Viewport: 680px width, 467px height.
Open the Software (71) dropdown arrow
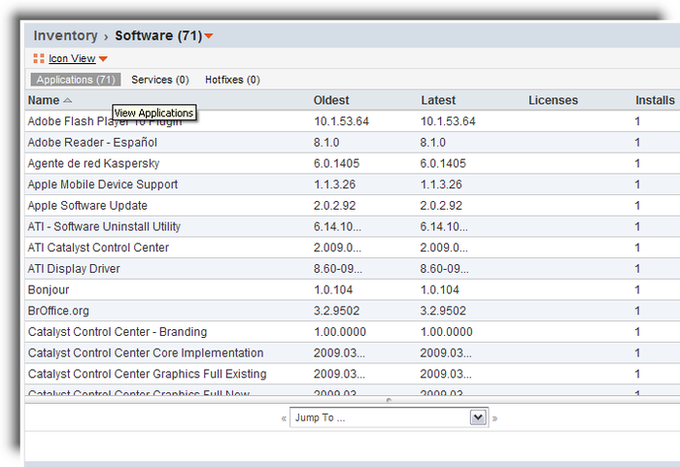click(x=209, y=36)
